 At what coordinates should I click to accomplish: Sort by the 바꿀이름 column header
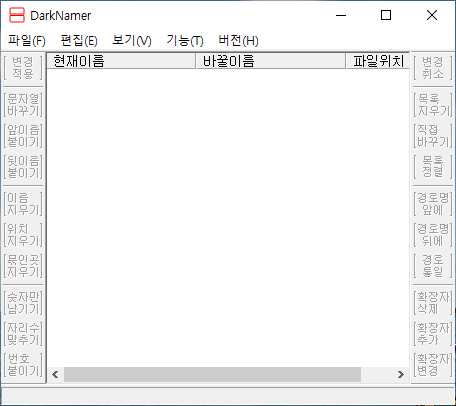(x=271, y=61)
